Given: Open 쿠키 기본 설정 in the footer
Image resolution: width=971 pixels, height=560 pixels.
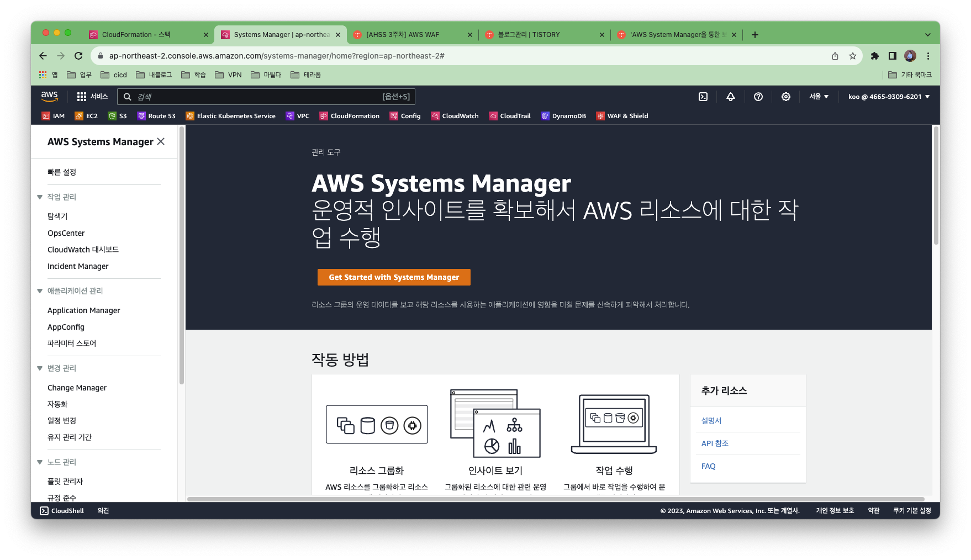Looking at the screenshot, I should point(912,511).
